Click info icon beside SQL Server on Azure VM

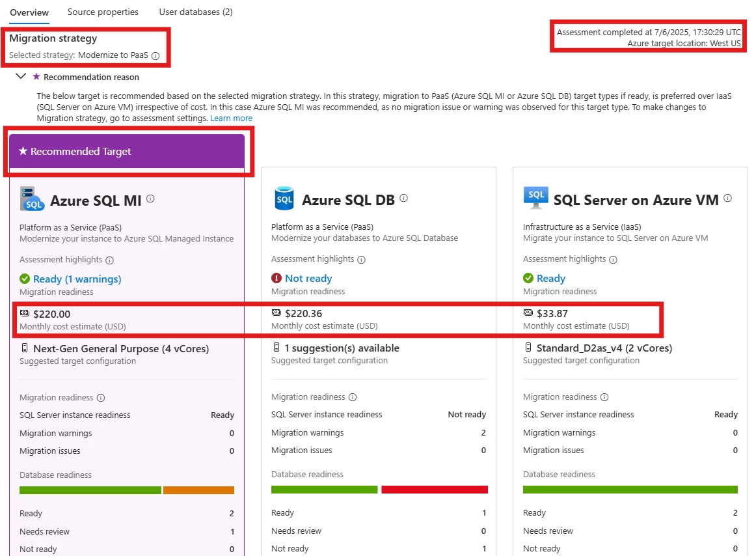click(x=727, y=198)
